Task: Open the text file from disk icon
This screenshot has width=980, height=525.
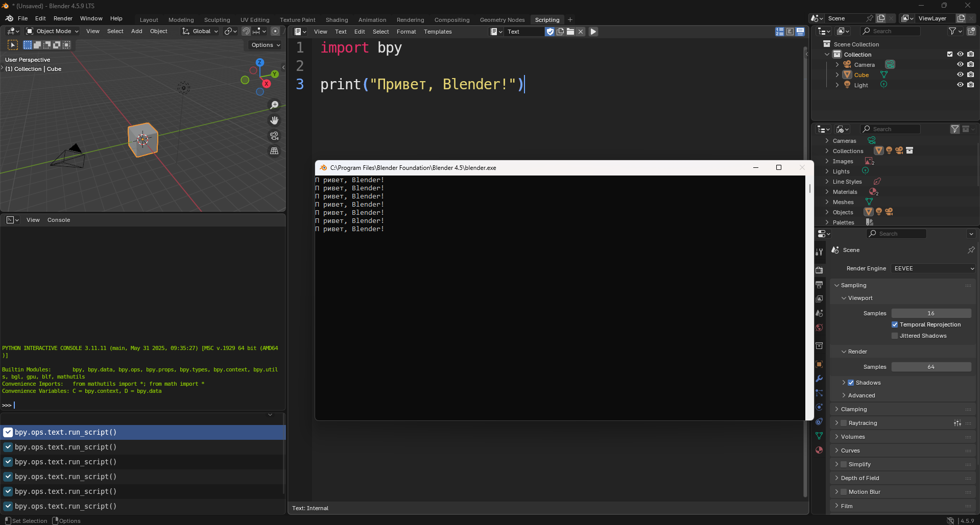Action: [x=570, y=32]
